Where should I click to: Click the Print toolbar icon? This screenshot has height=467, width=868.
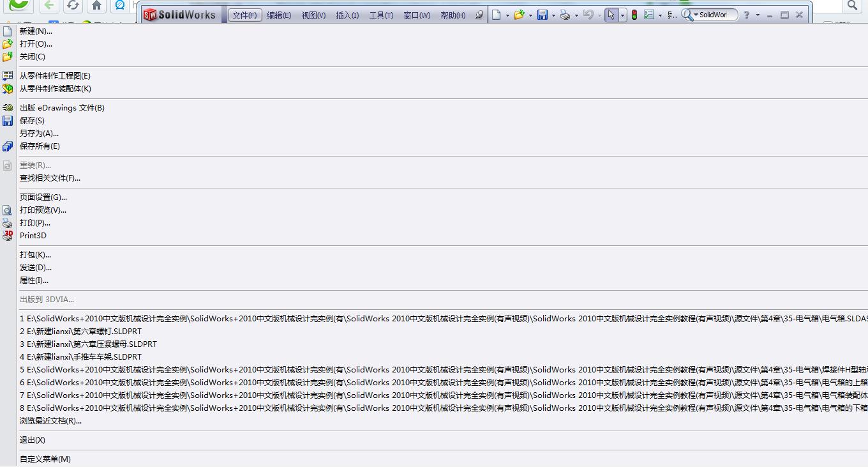(x=565, y=15)
